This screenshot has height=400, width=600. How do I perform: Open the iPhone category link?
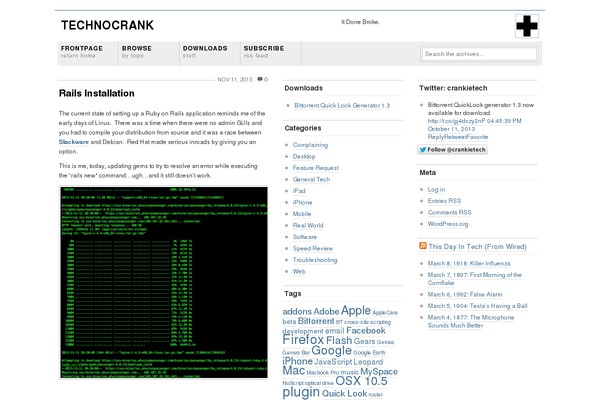[x=302, y=202]
